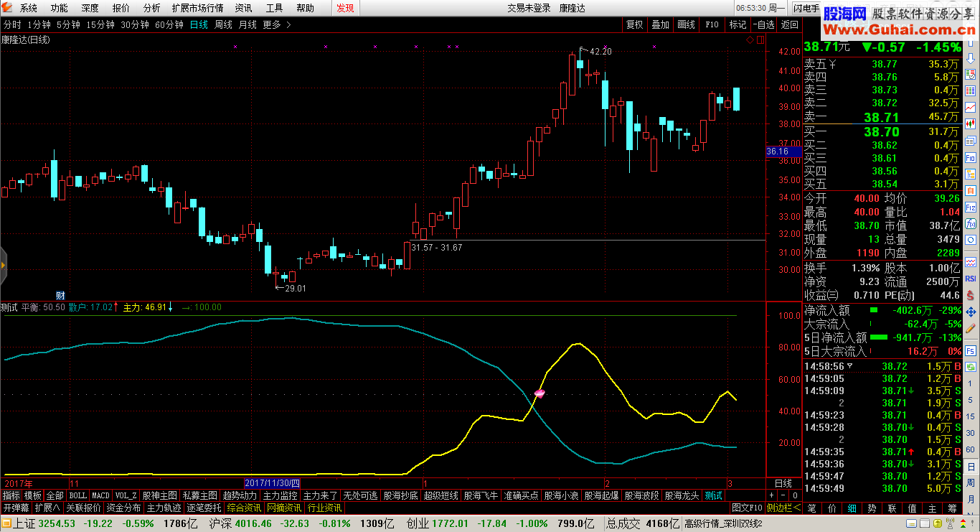Open the 叠加 overlay dropdown
Screen dimensions: 980x532
[660, 24]
